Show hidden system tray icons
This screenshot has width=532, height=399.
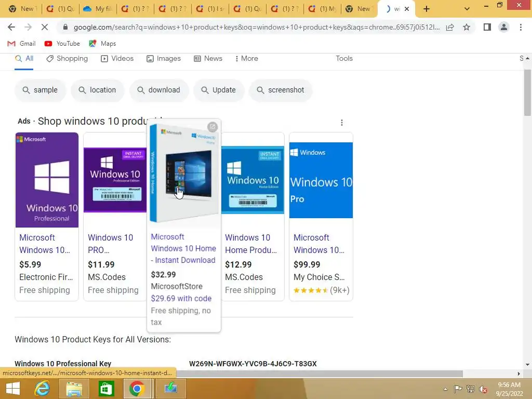click(445, 389)
